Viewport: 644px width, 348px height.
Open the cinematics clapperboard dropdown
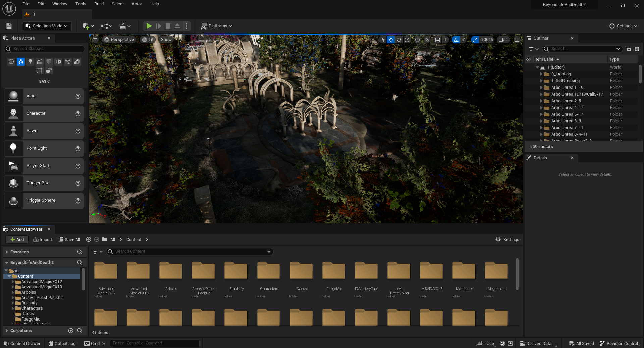125,26
